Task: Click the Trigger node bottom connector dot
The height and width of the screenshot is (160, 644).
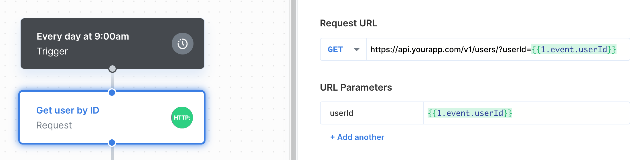Action: (x=112, y=69)
